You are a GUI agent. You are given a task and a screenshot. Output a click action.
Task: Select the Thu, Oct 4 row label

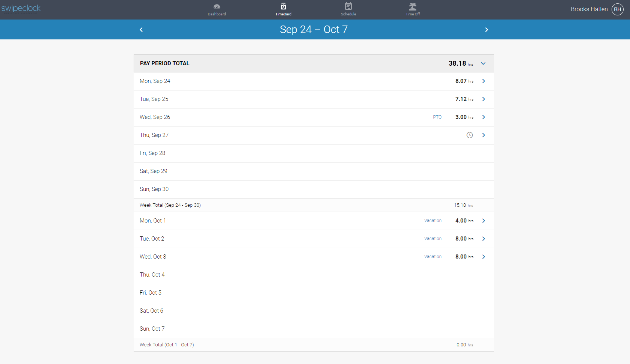[x=152, y=275]
